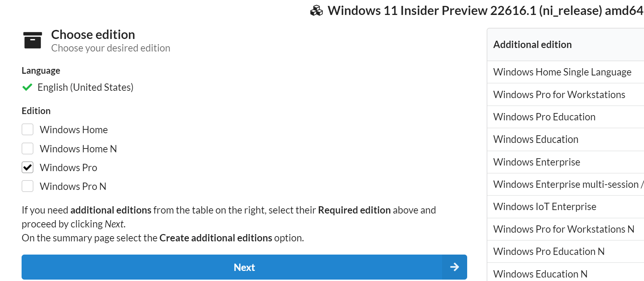The height and width of the screenshot is (281, 644).
Task: Enable the Windows Home N edition checkbox
Action: [28, 148]
